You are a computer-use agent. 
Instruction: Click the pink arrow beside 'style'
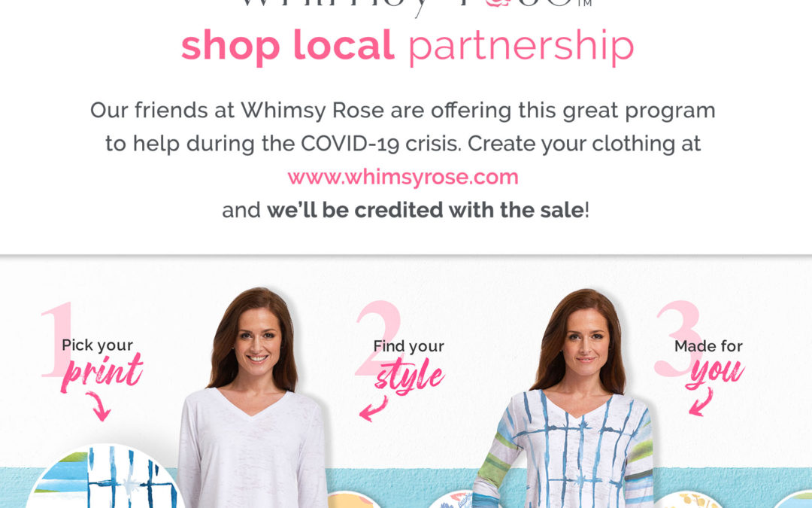pos(373,409)
